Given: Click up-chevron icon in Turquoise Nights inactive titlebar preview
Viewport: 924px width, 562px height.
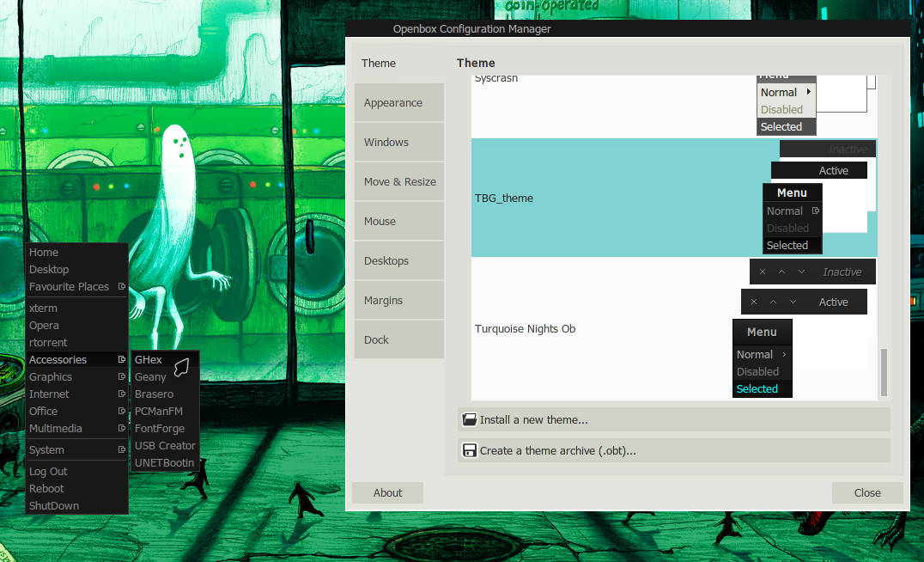Looking at the screenshot, I should (x=782, y=272).
